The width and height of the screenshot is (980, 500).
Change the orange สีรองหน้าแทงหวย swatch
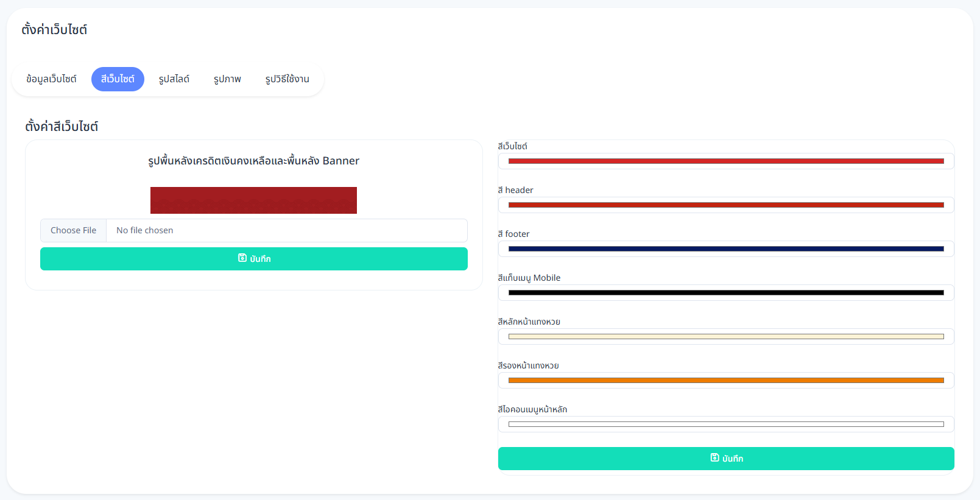pos(726,381)
